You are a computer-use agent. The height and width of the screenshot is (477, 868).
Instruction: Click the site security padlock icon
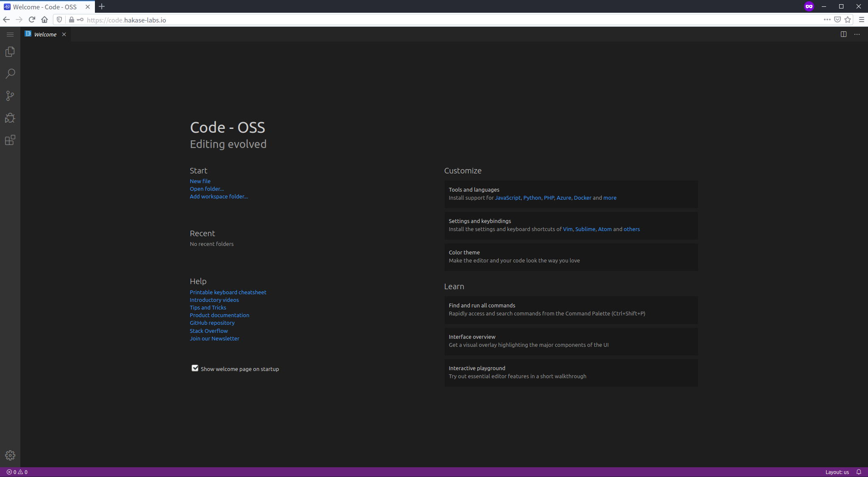pos(72,20)
